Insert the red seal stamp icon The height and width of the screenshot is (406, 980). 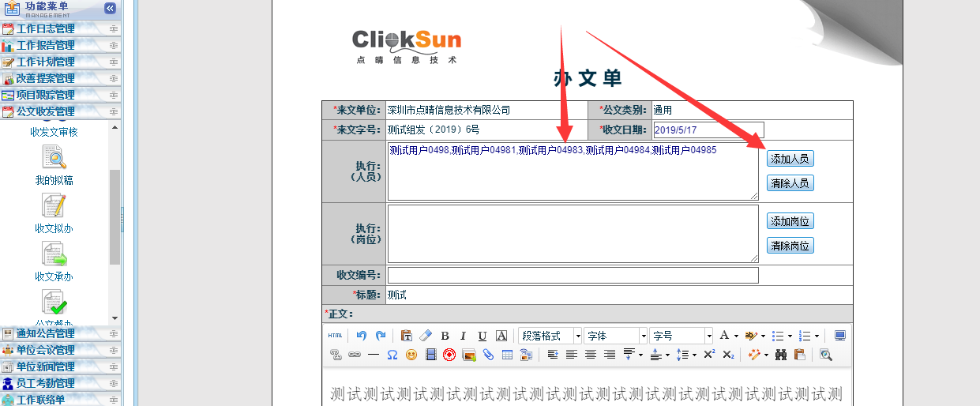click(x=449, y=355)
